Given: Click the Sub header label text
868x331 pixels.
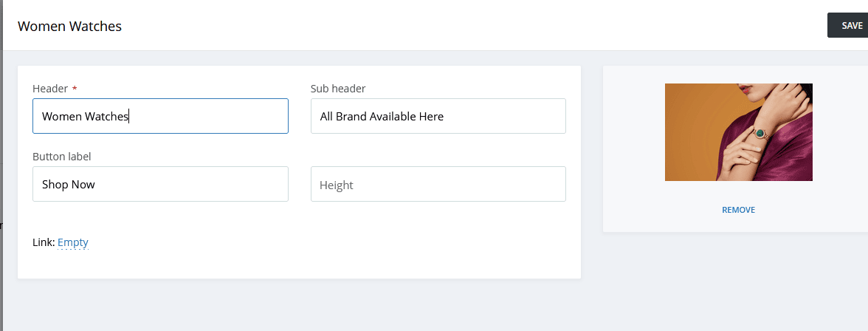Looking at the screenshot, I should tap(338, 89).
